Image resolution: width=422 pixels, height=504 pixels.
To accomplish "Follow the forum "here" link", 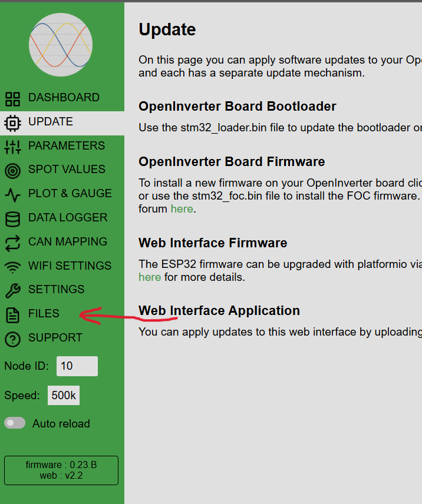I will [182, 209].
